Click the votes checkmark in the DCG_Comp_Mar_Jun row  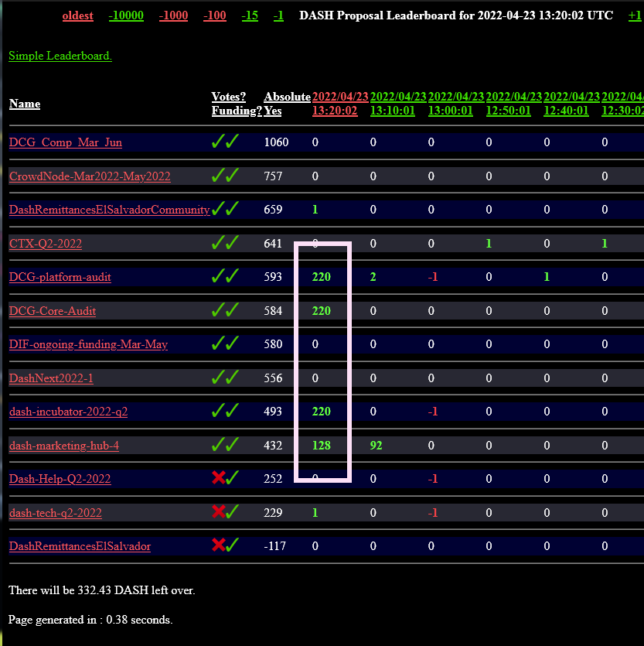(218, 141)
